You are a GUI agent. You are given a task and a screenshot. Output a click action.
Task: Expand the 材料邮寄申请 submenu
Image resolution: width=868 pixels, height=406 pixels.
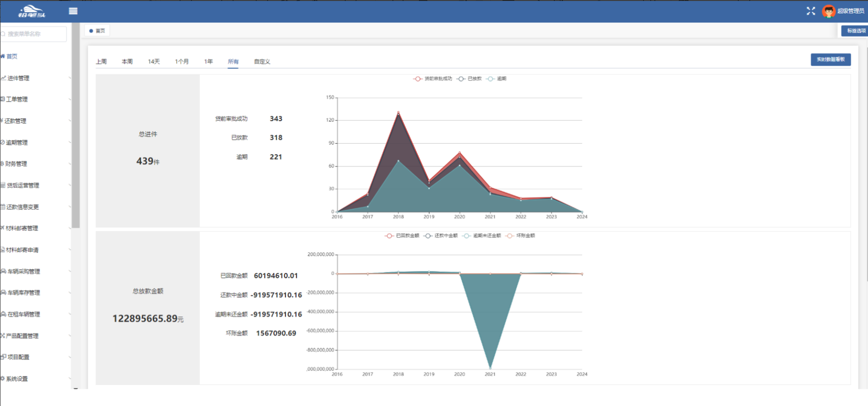pos(35,250)
